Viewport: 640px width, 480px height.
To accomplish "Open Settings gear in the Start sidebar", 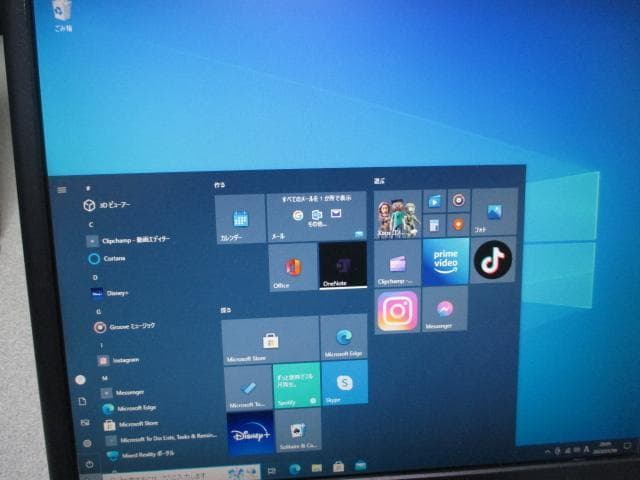I will (x=87, y=443).
